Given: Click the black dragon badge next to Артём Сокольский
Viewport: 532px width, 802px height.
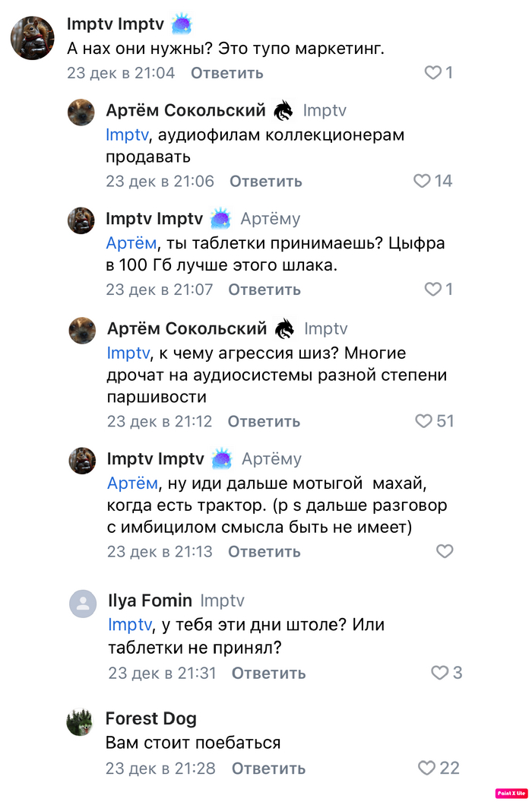Looking at the screenshot, I should [283, 111].
